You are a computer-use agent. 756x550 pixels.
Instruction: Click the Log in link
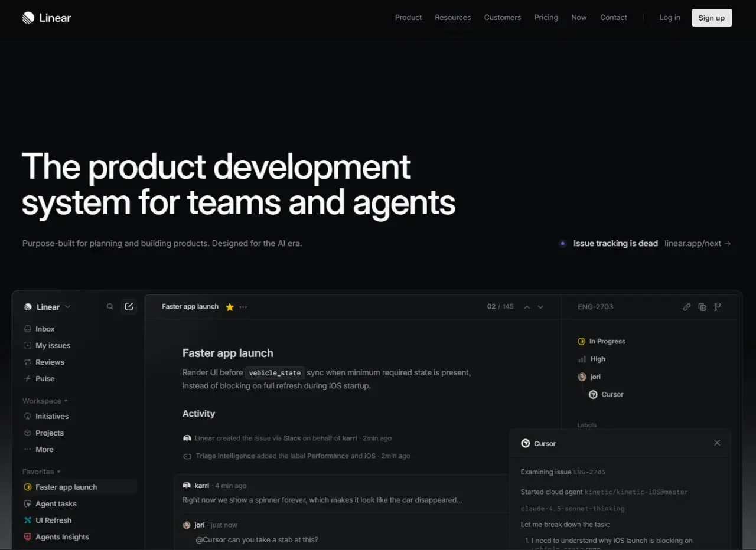(670, 18)
